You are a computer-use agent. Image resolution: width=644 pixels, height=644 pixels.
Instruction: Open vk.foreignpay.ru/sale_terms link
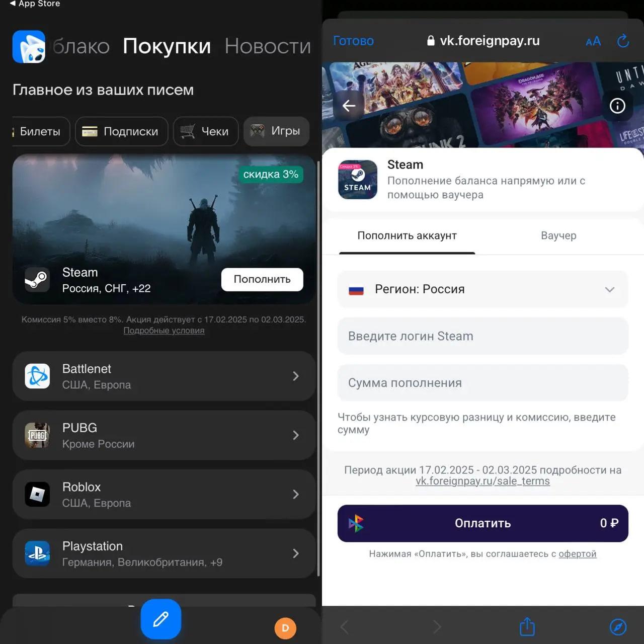tap(482, 481)
